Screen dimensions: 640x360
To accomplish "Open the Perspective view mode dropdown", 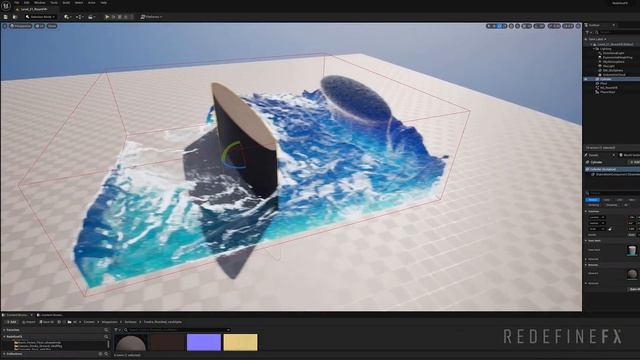I will coord(21,26).
